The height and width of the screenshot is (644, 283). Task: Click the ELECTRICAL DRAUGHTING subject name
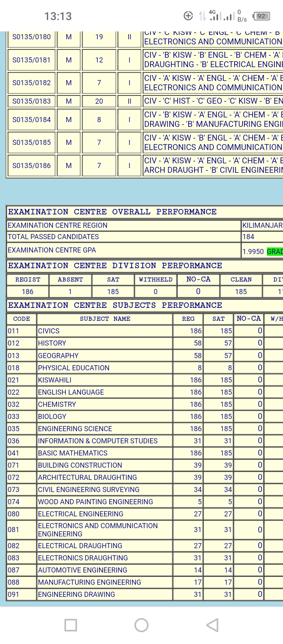[80, 546]
